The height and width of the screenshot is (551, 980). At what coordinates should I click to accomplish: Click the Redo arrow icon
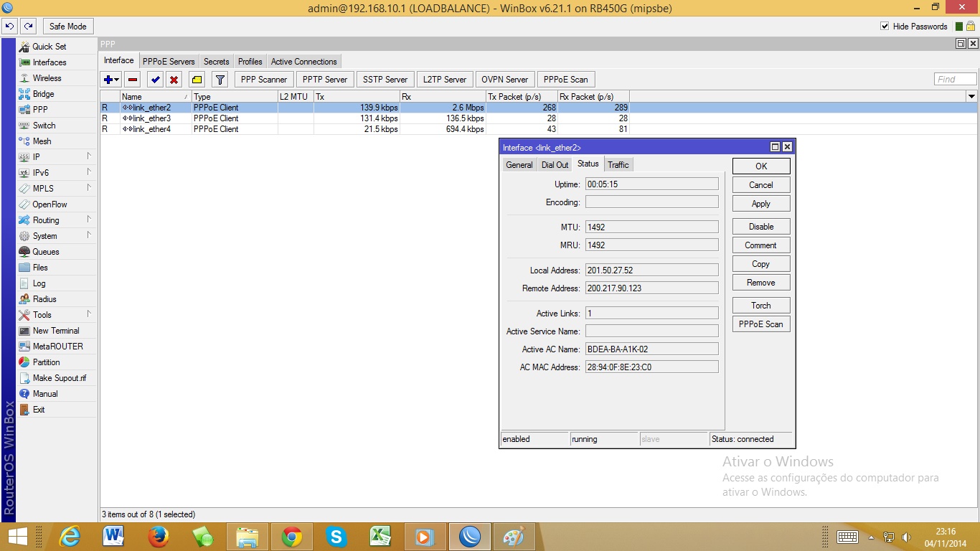tap(28, 27)
